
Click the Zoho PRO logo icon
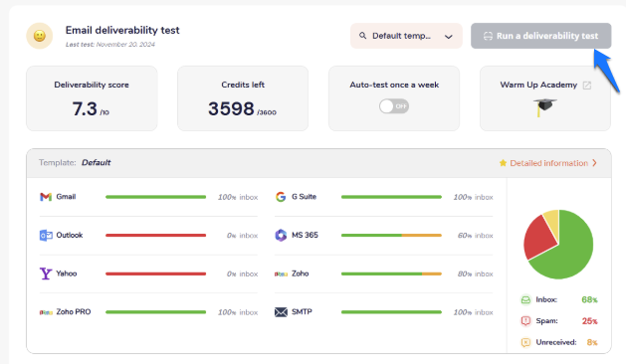click(x=46, y=312)
